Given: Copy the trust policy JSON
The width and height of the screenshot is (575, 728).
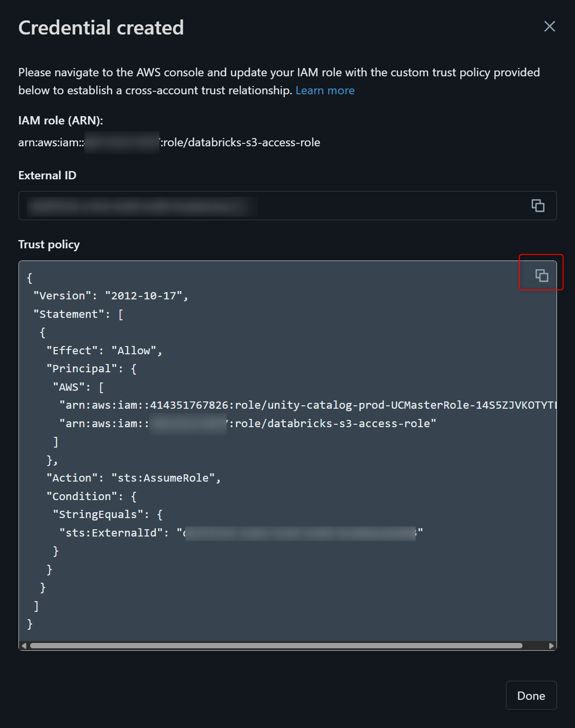Looking at the screenshot, I should tap(541, 276).
